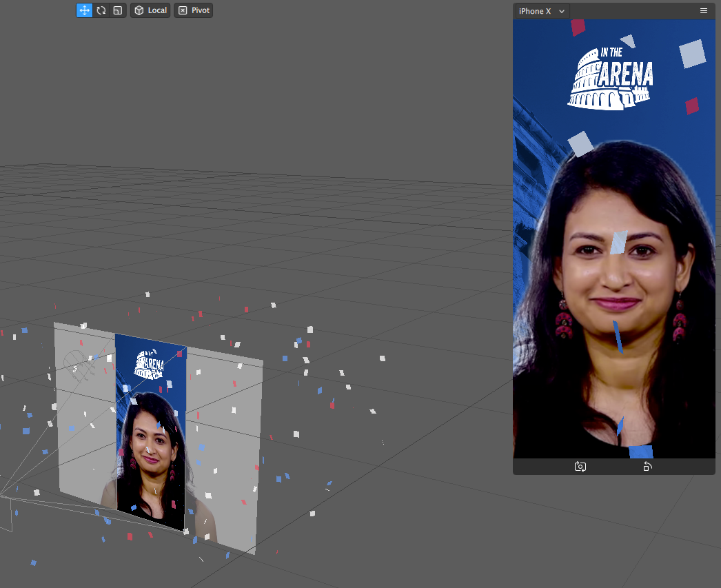Screen dimensions: 721x588
Task: Toggle Local coordinate space
Action: [150, 10]
